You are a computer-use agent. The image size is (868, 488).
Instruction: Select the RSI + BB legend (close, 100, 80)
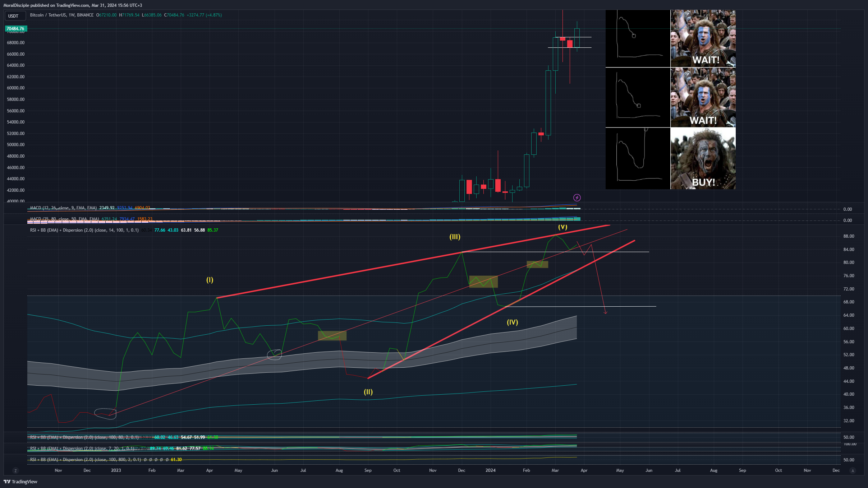coord(84,437)
